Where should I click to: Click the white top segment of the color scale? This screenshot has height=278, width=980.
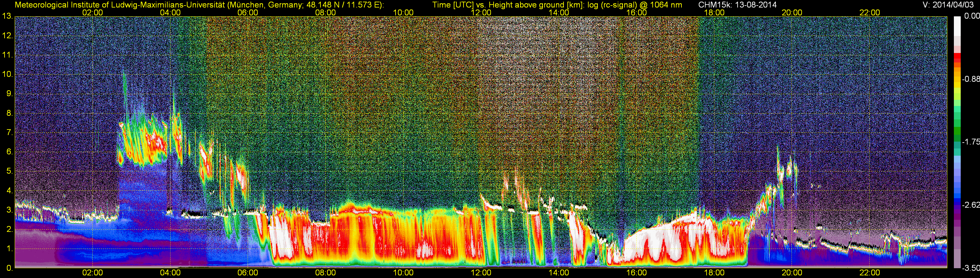click(x=957, y=26)
